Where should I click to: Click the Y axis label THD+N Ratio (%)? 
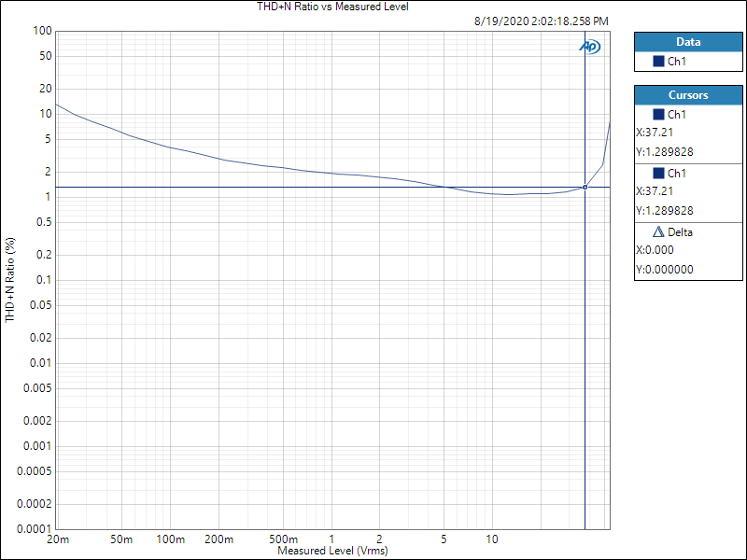coord(10,280)
